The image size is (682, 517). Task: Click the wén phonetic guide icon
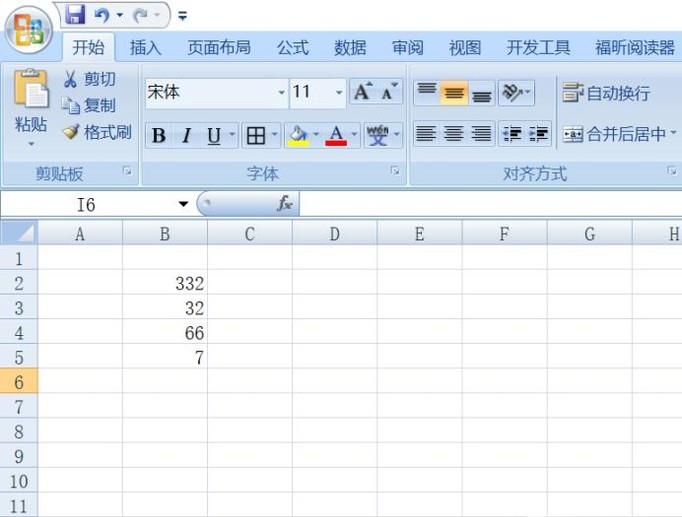(378, 136)
